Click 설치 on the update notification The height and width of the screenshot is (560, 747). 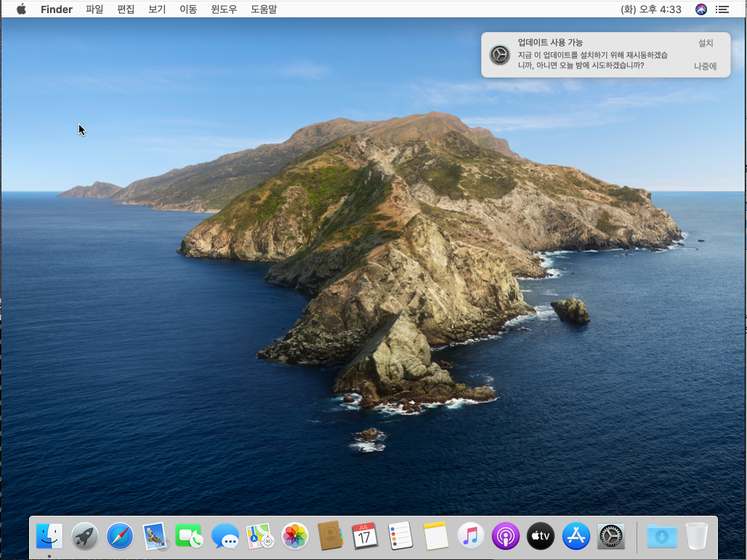point(705,43)
